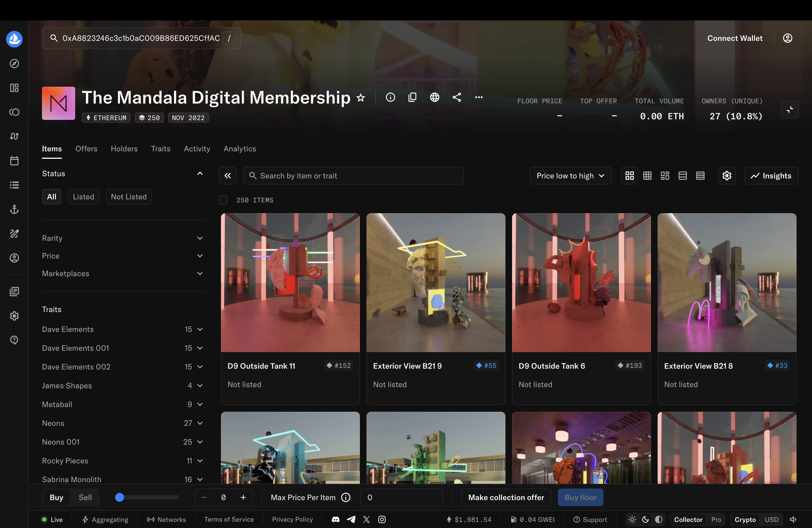812x528 pixels.
Task: Switch to Sell mode
Action: click(85, 497)
